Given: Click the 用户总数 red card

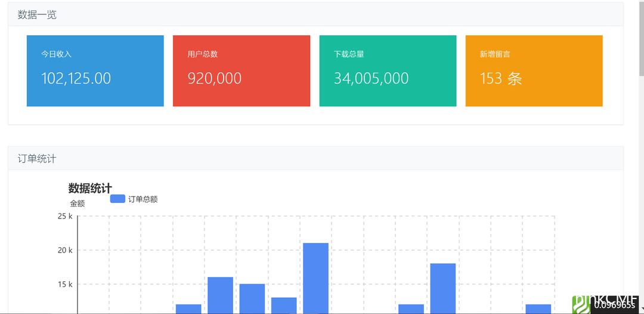Looking at the screenshot, I should 241,70.
